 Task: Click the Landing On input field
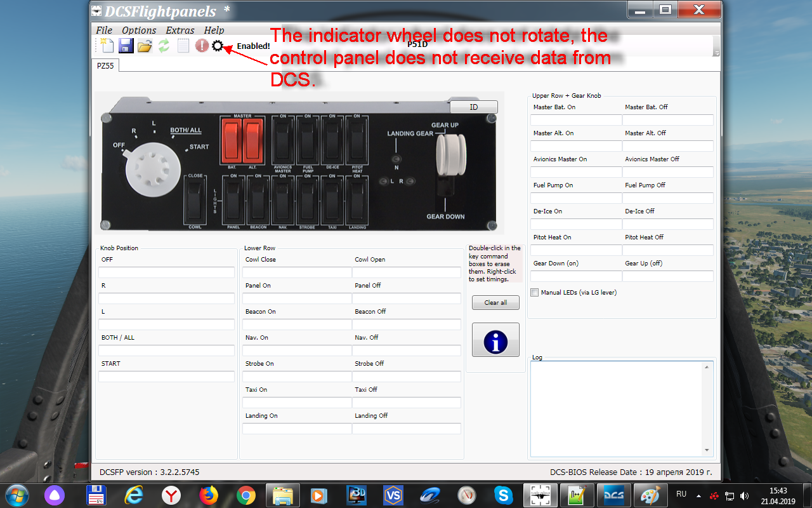tap(297, 429)
